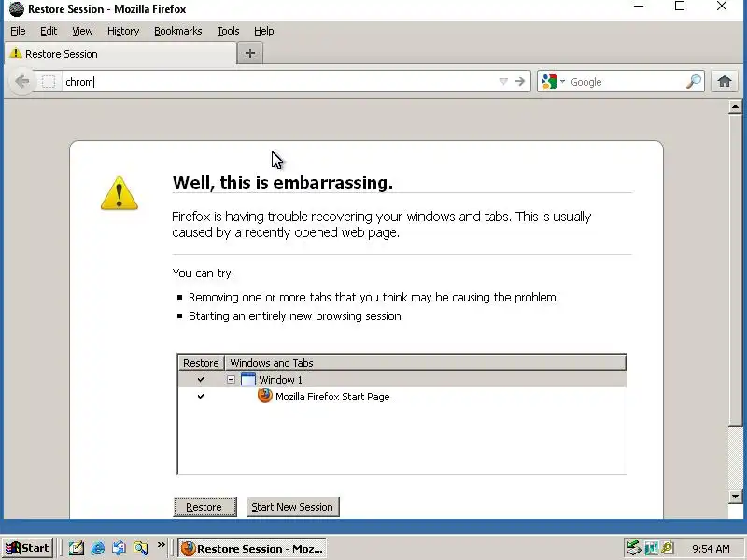747x560 pixels.
Task: Select the Restore Session tab
Action: (120, 54)
